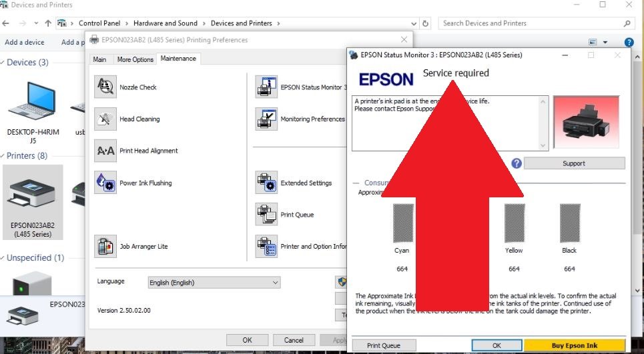This screenshot has height=354, width=644.
Task: Click the help question mark beside Support
Action: click(x=517, y=163)
